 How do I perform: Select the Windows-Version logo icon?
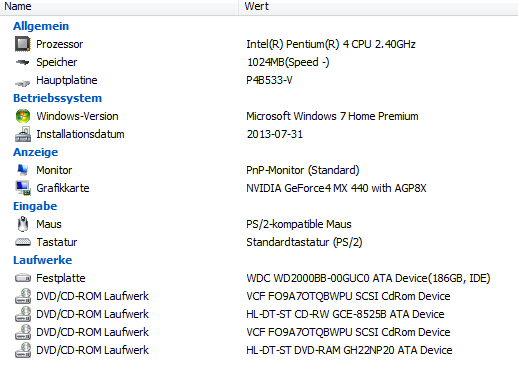[x=23, y=116]
